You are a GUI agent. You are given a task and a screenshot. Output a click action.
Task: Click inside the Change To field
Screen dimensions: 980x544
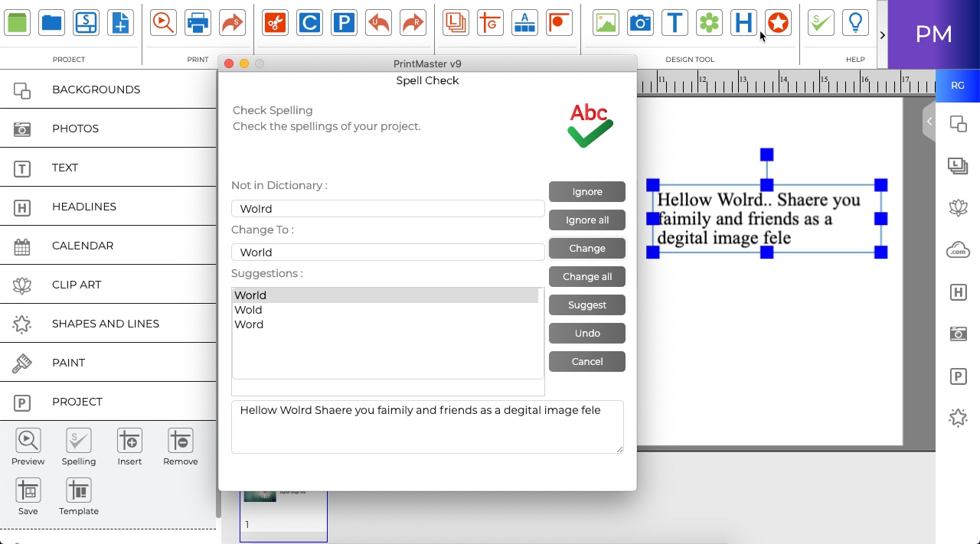click(387, 252)
